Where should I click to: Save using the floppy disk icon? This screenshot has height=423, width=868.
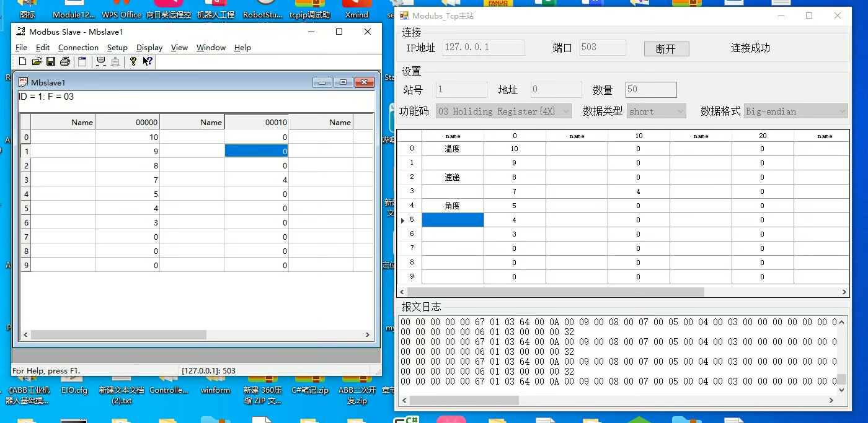(x=51, y=61)
